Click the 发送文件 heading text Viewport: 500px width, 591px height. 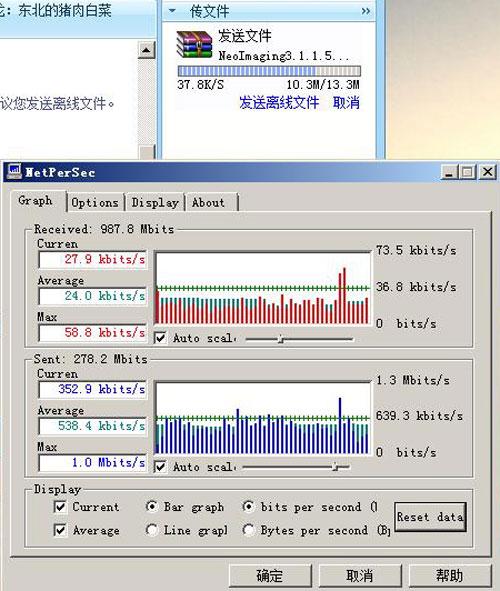[x=245, y=36]
